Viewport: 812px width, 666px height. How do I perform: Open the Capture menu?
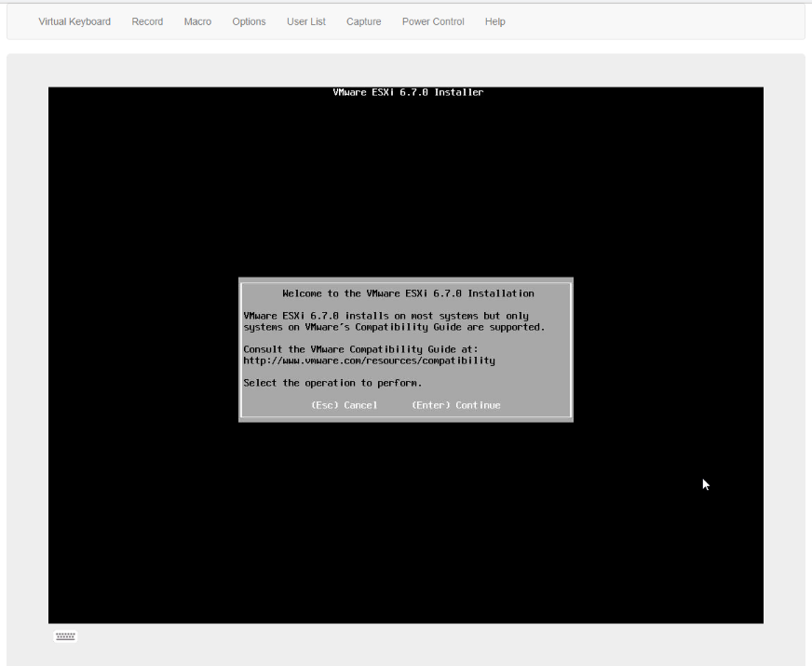coord(363,21)
